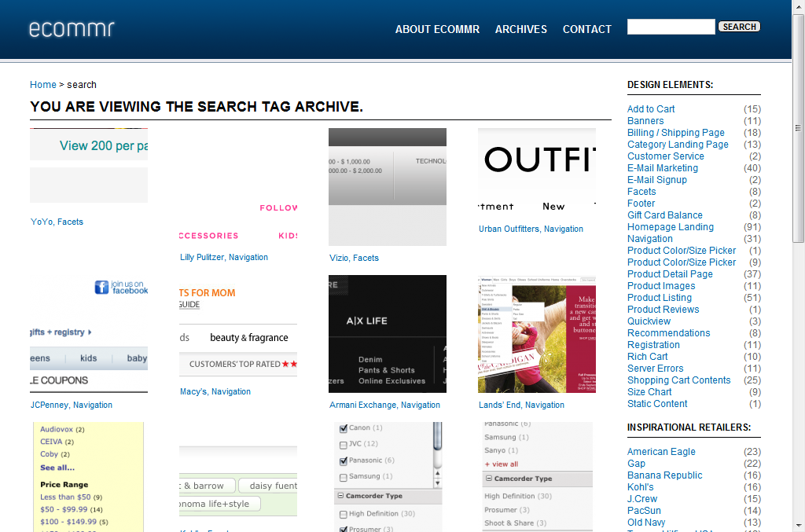Select Category Landing Page link
This screenshot has height=532, width=805.
click(678, 144)
